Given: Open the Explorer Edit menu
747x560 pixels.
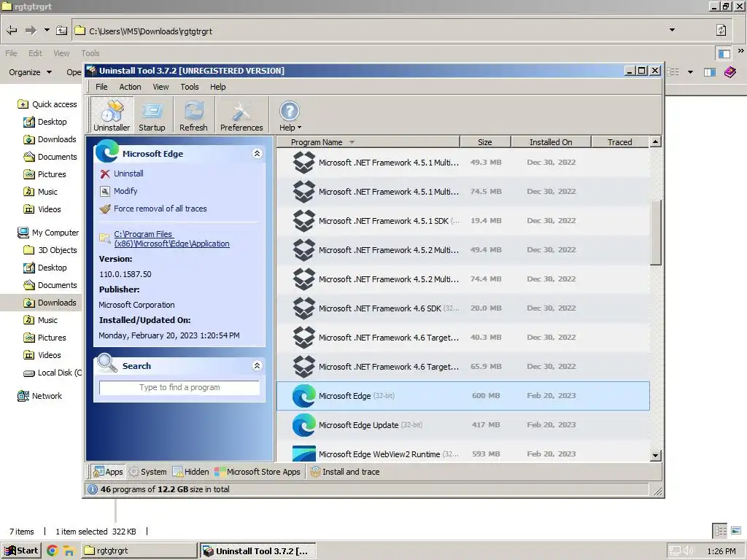Looking at the screenshot, I should (x=35, y=53).
